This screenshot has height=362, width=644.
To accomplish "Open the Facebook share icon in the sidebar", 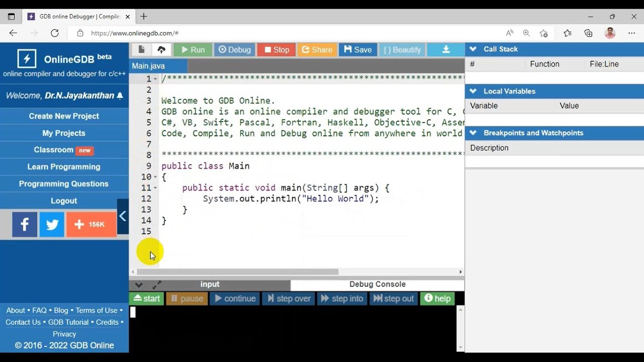I will 25,224.
